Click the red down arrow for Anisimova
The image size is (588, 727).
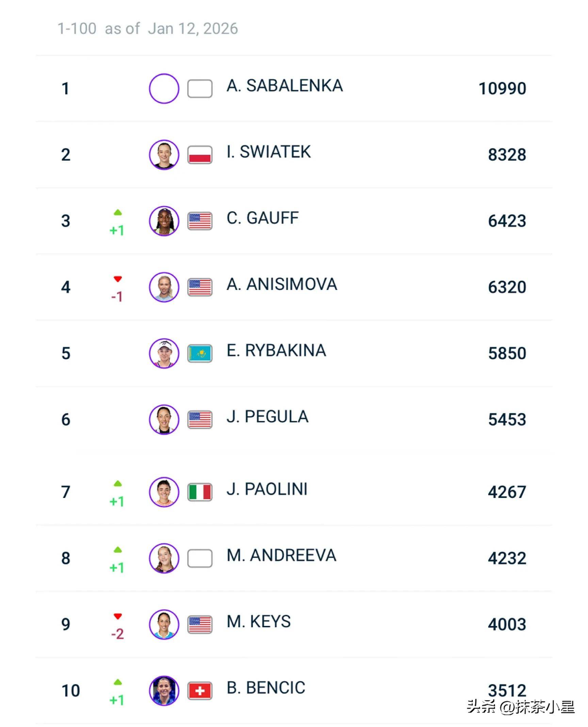pos(118,279)
